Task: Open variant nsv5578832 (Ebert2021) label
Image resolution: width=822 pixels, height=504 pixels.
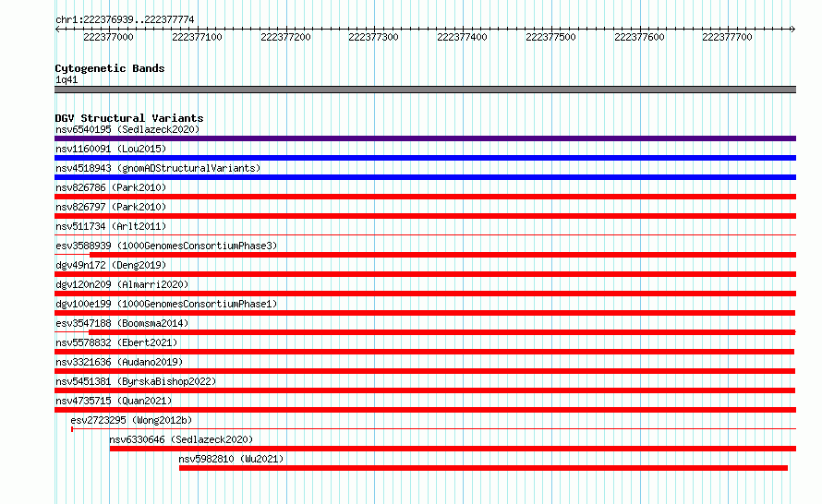Action: 116,342
